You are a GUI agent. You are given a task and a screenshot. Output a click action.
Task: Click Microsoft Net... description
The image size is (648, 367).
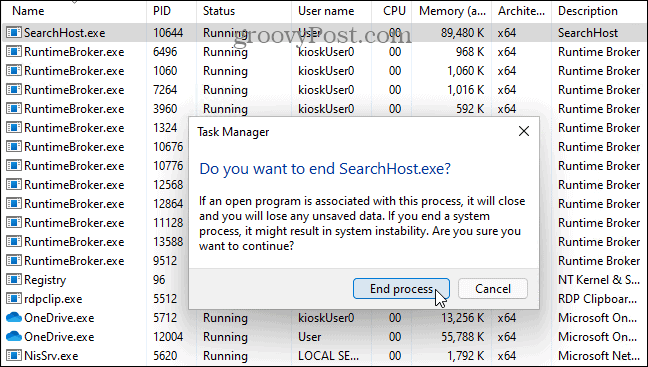(599, 356)
